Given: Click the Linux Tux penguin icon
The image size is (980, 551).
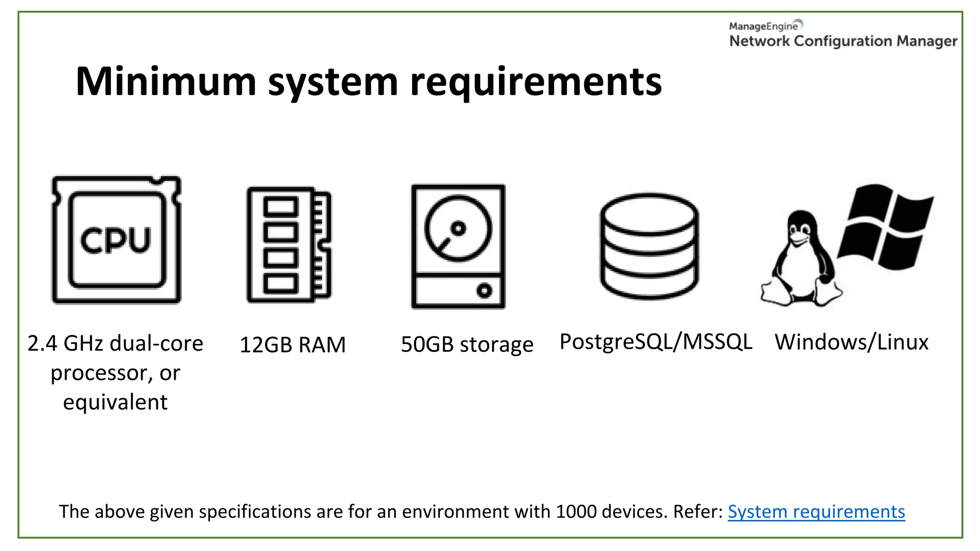Looking at the screenshot, I should click(801, 258).
